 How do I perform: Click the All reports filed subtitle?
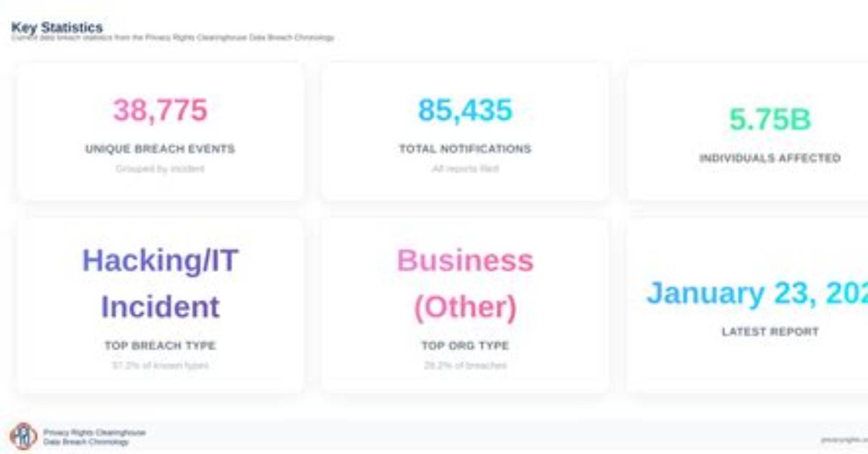click(465, 169)
